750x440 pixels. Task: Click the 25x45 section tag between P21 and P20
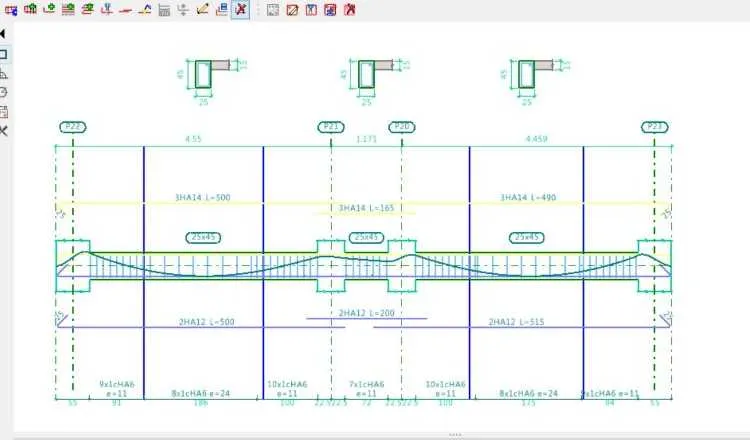366,237
